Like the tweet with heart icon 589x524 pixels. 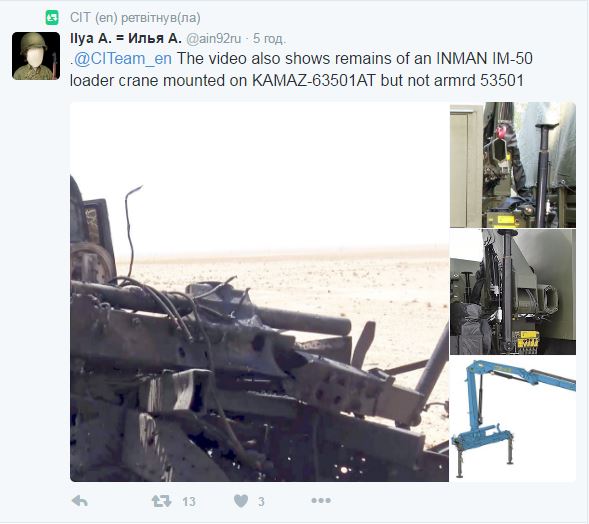[241, 501]
